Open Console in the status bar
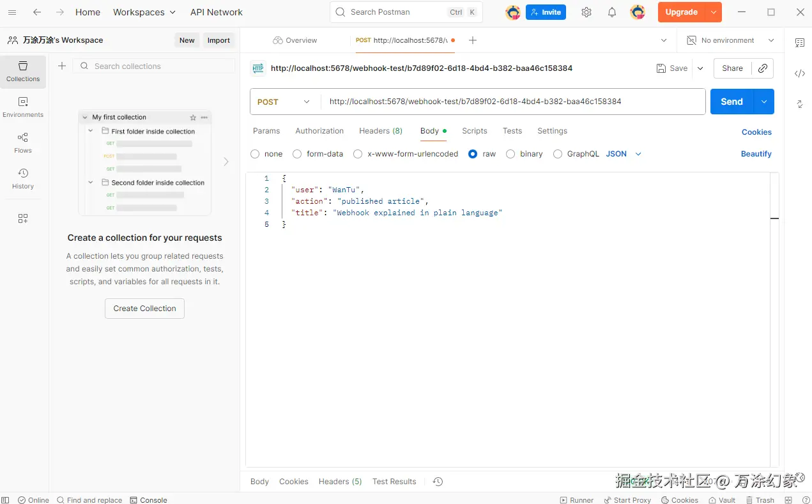Image resolution: width=812 pixels, height=504 pixels. (148, 500)
